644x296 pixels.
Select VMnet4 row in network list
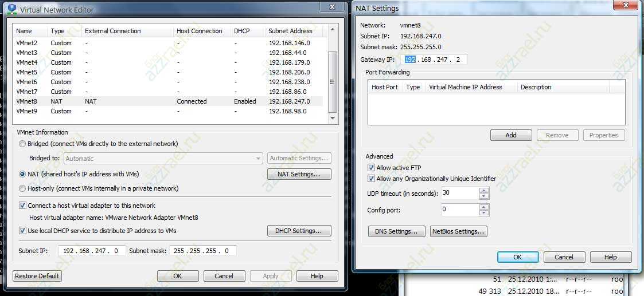[x=167, y=62]
